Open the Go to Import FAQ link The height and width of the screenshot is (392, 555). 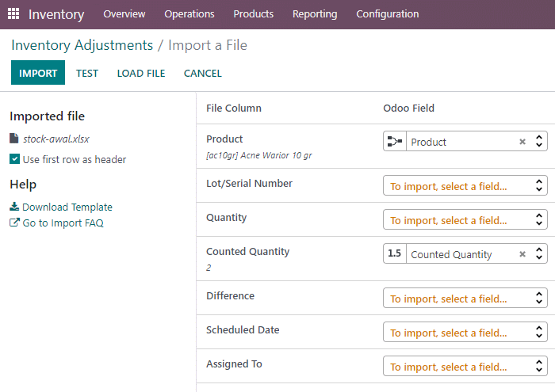pyautogui.click(x=63, y=223)
